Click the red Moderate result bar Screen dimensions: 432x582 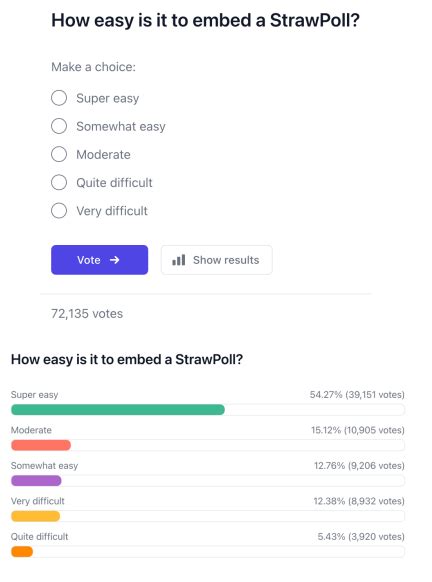(41, 445)
